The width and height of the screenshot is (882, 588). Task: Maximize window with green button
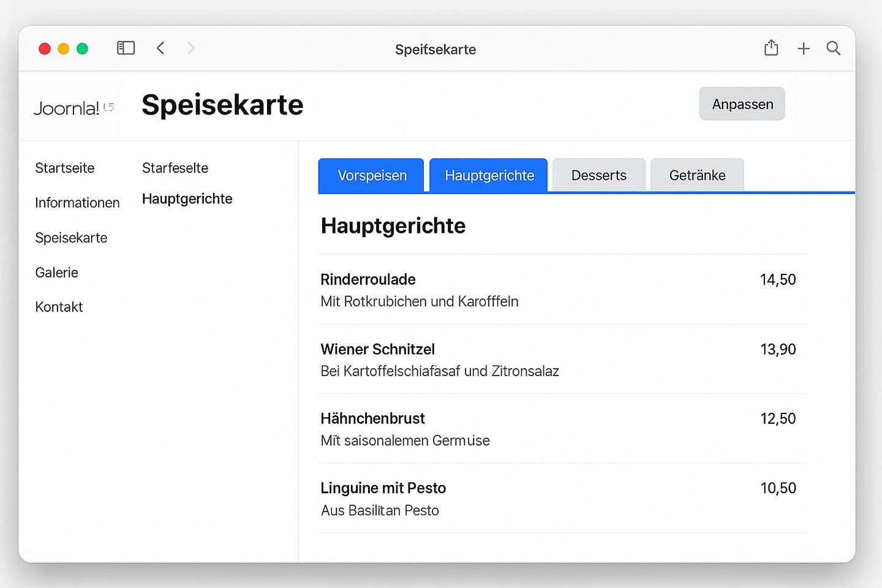click(x=82, y=48)
